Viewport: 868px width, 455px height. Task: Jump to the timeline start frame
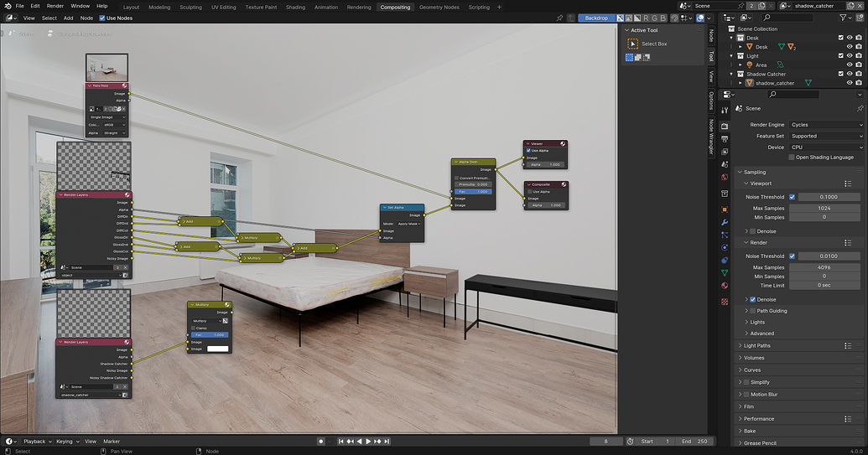[341, 442]
